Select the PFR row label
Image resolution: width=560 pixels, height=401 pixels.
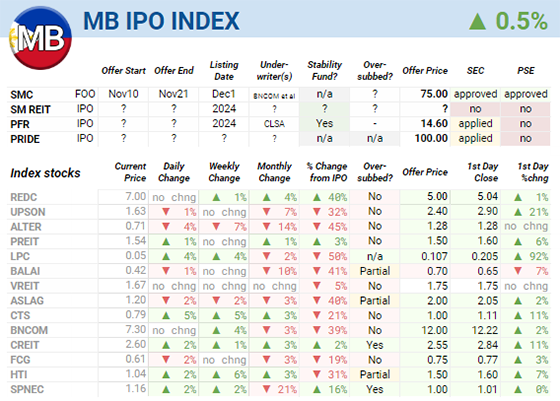click(20, 124)
